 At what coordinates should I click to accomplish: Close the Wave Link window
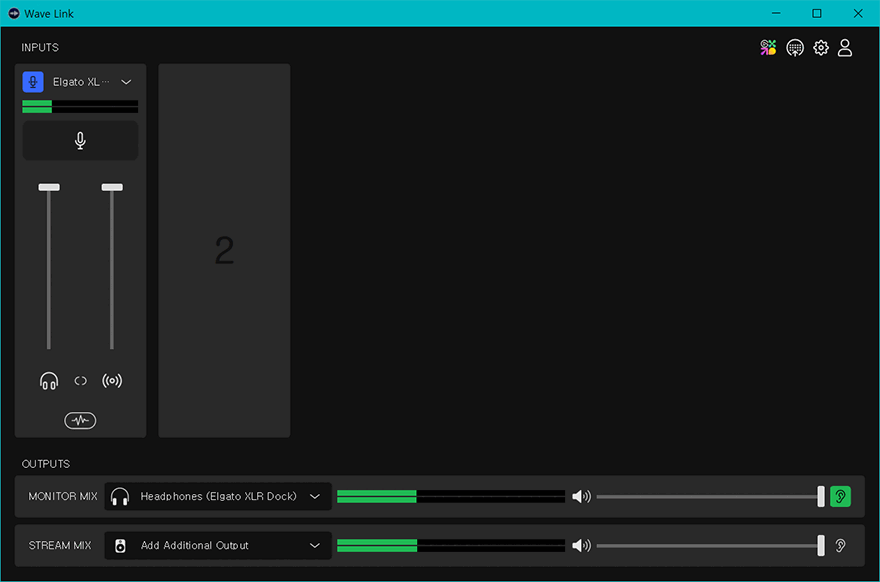click(858, 13)
